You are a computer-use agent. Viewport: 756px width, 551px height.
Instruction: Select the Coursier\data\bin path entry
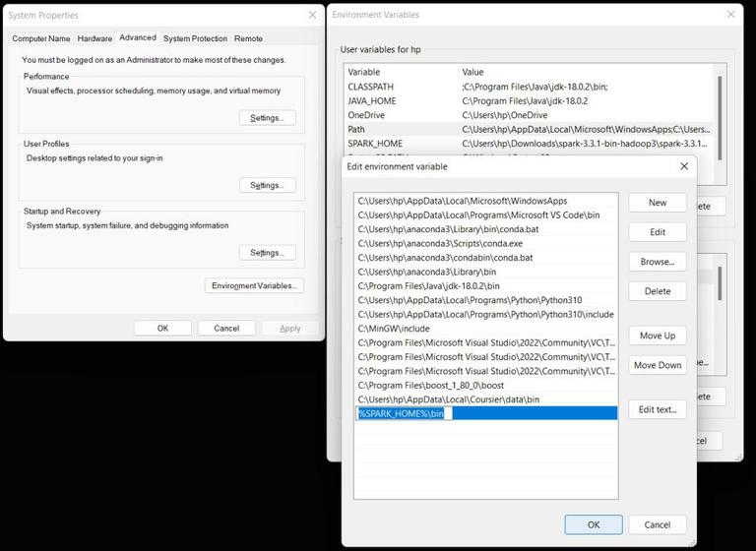coord(486,399)
